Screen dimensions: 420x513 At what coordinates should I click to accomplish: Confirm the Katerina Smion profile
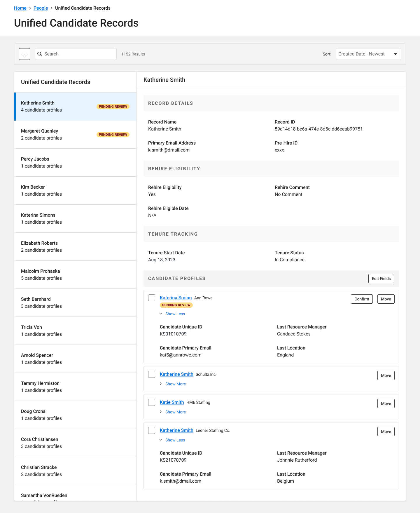[x=361, y=299]
